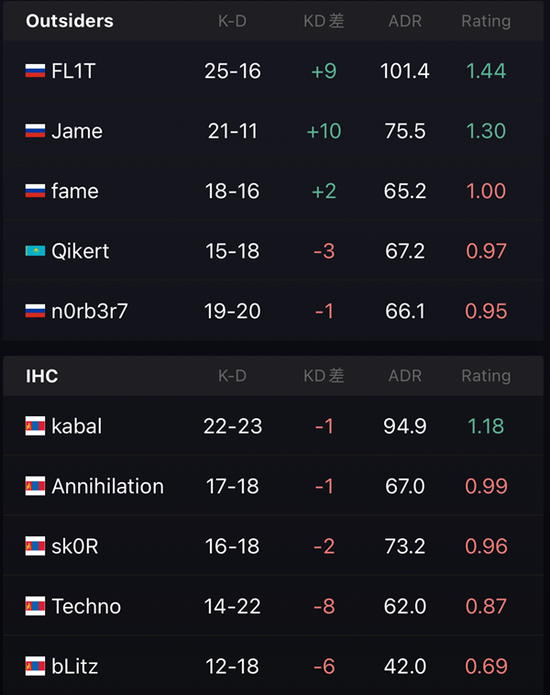This screenshot has height=695, width=550.
Task: Open player fame's profile name
Action: [x=75, y=191]
